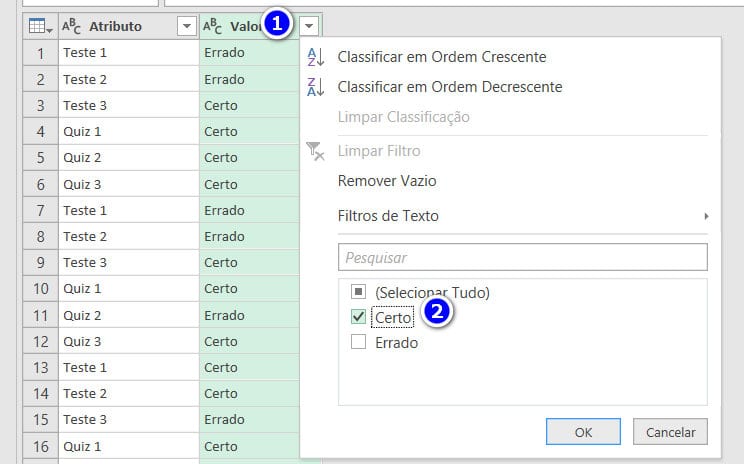Image resolution: width=744 pixels, height=464 pixels.
Task: Click the Teste 3 cell in row 9
Action: pos(129,262)
